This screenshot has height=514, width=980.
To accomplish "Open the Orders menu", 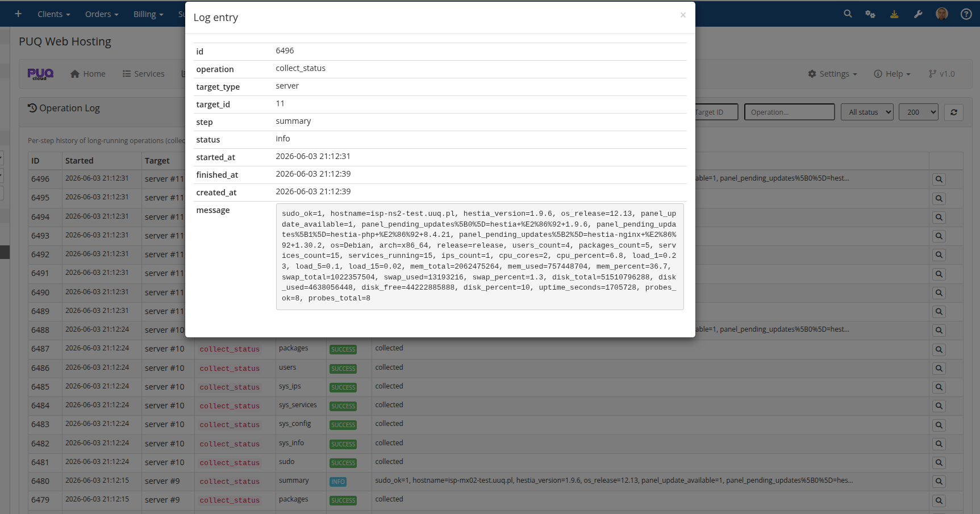I will [102, 14].
